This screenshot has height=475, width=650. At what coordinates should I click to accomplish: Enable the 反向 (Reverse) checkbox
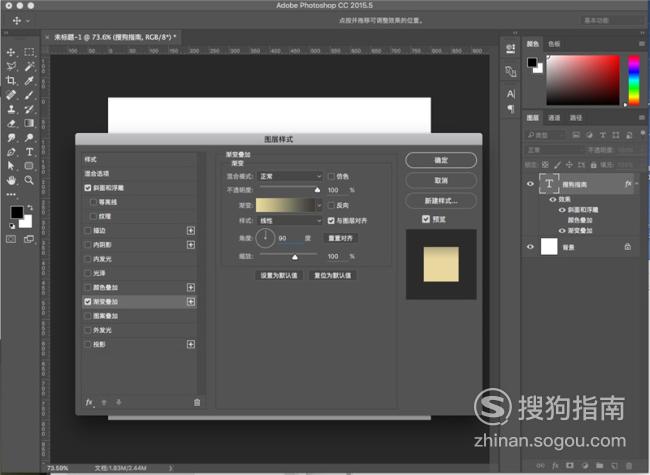tap(331, 205)
